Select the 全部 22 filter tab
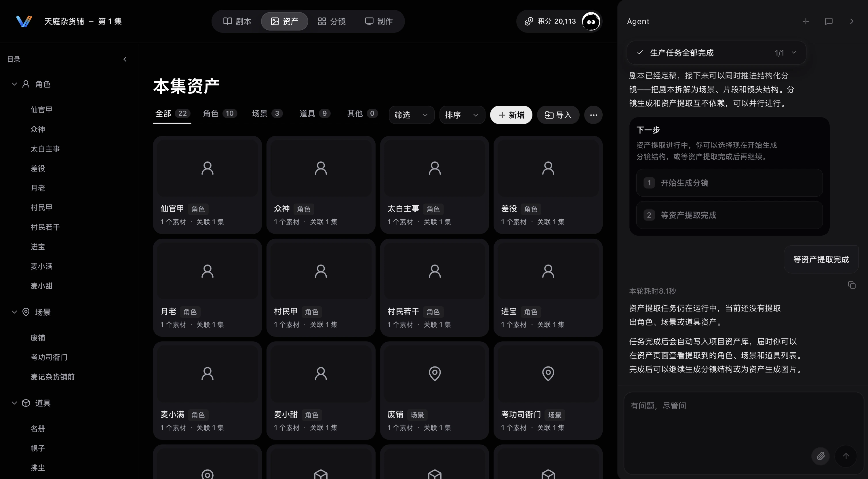 click(172, 114)
